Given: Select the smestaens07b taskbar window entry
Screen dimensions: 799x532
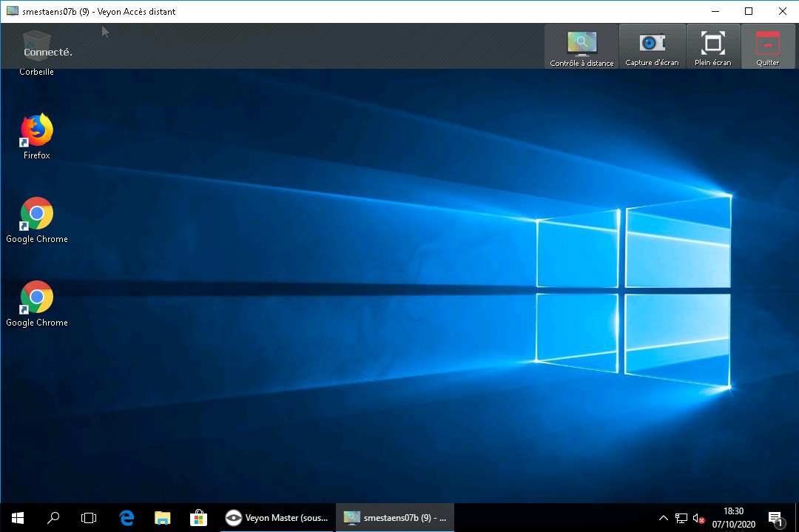Looking at the screenshot, I should pyautogui.click(x=395, y=518).
